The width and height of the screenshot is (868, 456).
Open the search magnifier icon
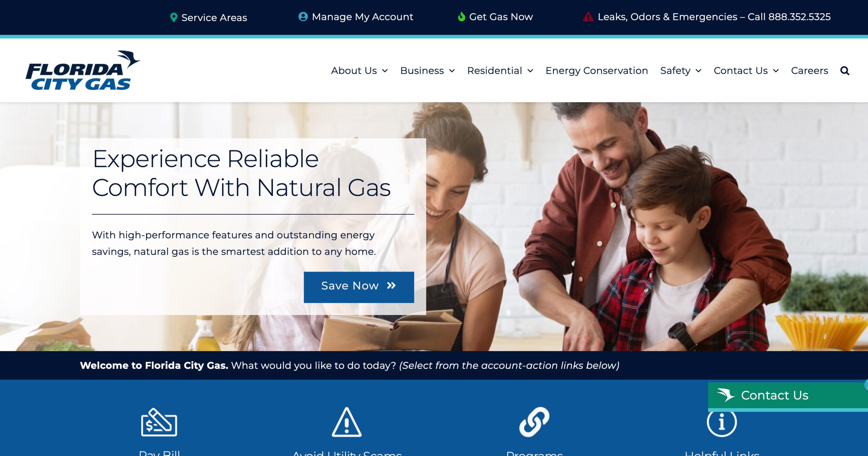(x=845, y=71)
